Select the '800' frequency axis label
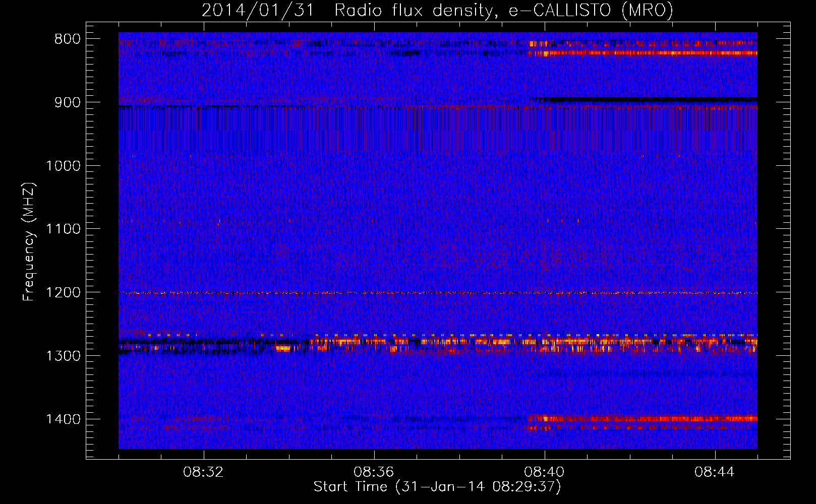The image size is (816, 504). click(67, 39)
